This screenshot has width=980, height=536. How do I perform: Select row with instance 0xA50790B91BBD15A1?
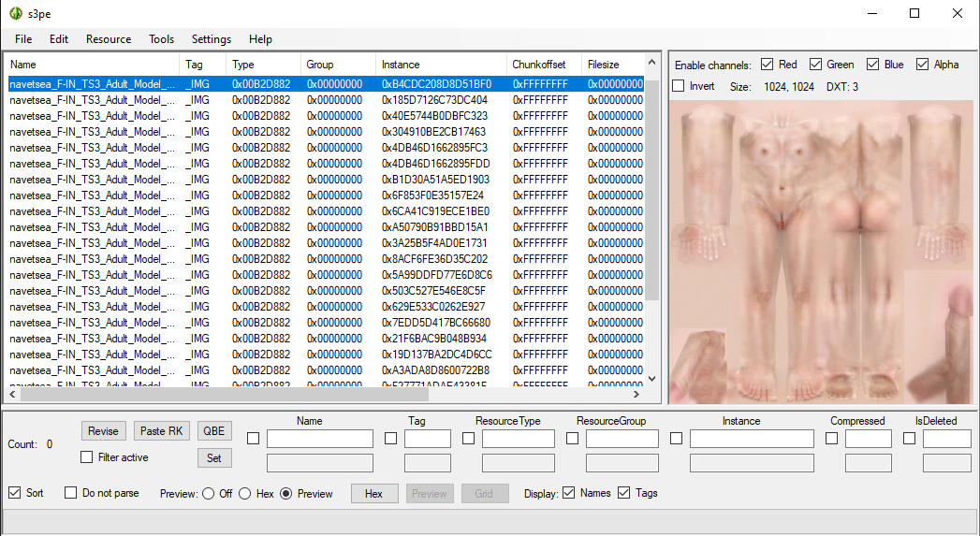(326, 227)
